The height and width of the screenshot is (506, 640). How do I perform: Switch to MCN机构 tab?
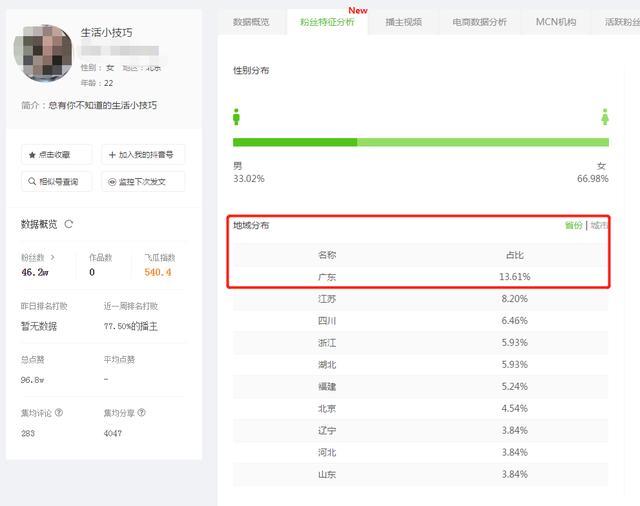556,22
